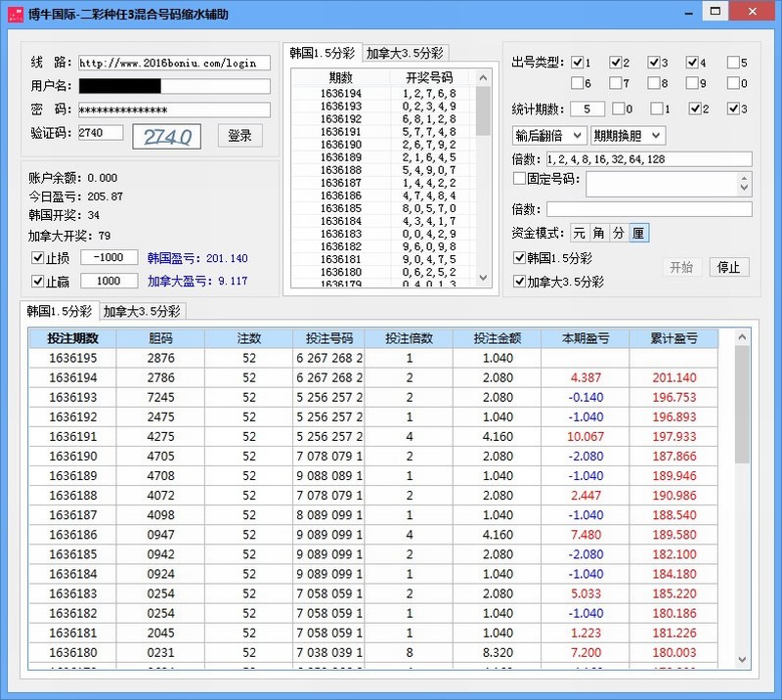Screen dimensions: 782x700
Task: Enable the 固定号码 fixed numbers checkbox
Action: pyautogui.click(x=522, y=179)
